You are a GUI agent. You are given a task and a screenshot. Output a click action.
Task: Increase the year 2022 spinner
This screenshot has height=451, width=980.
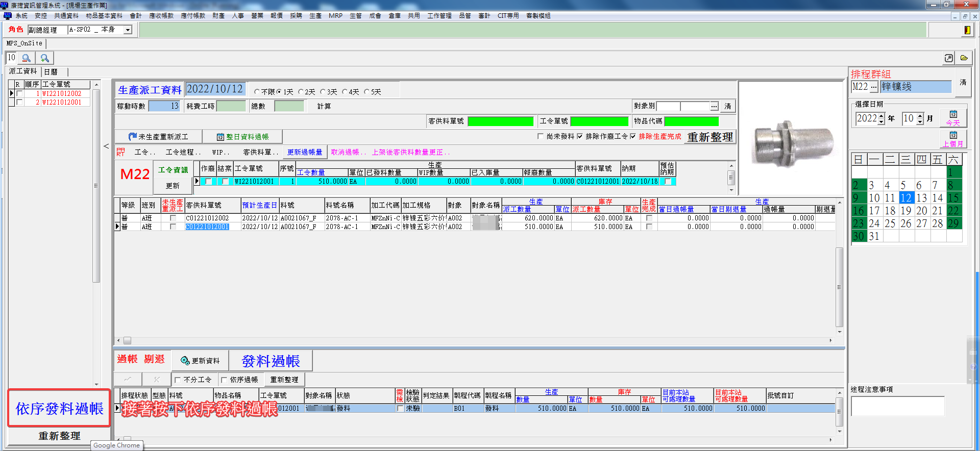pos(881,116)
